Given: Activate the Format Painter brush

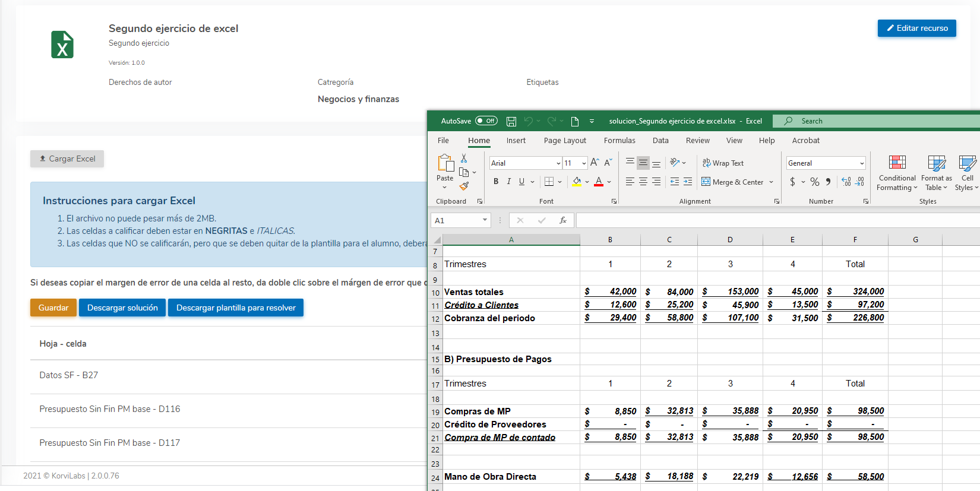Looking at the screenshot, I should pyautogui.click(x=464, y=186).
